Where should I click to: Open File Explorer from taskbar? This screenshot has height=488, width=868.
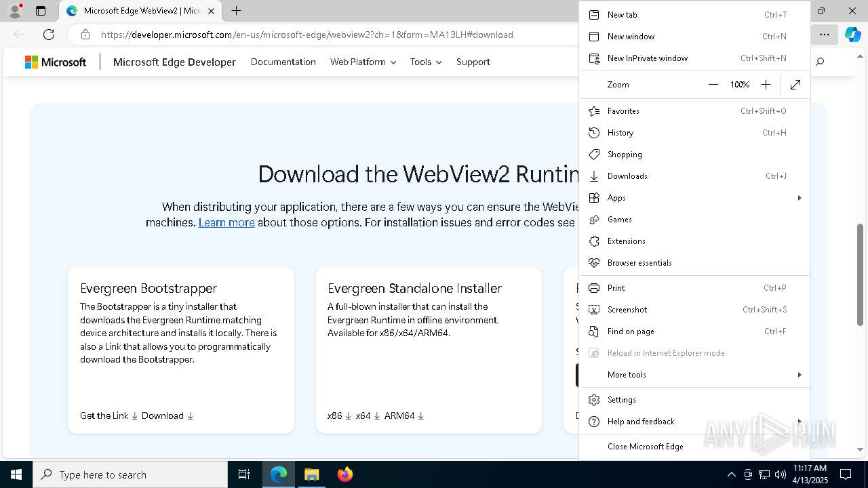pyautogui.click(x=311, y=474)
